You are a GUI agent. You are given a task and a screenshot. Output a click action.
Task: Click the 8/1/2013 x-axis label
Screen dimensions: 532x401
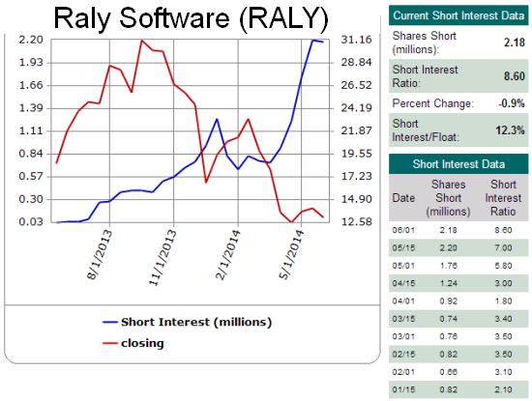coord(100,254)
